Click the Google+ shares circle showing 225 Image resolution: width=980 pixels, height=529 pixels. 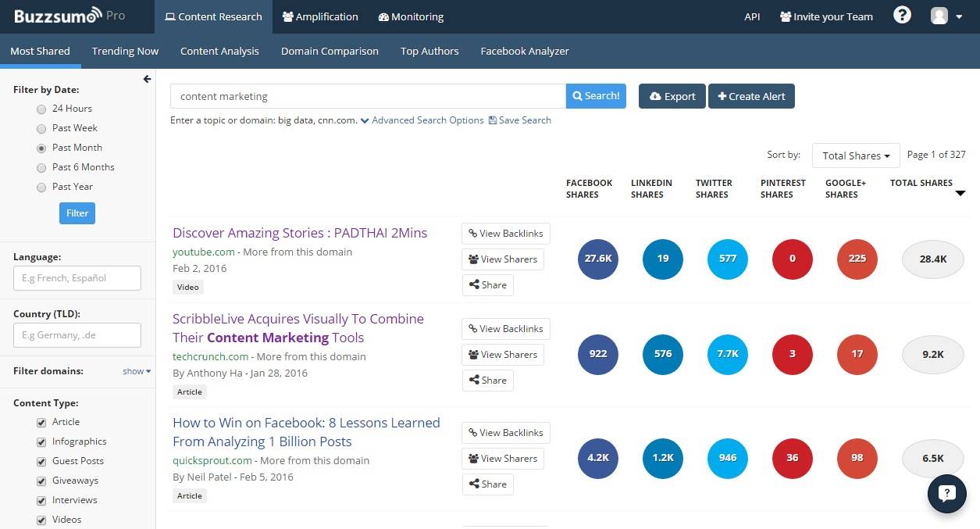coord(857,259)
